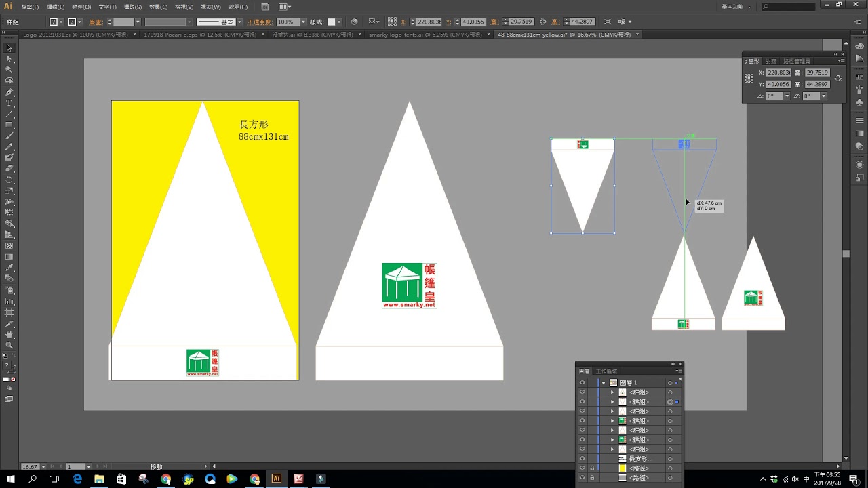Choose the Eyedropper tool

click(9, 268)
